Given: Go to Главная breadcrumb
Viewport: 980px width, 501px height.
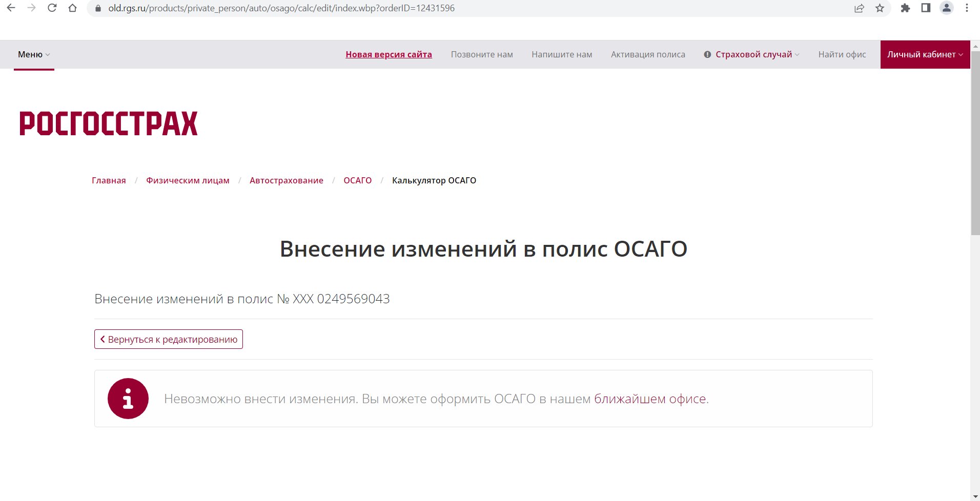Looking at the screenshot, I should click(x=109, y=180).
